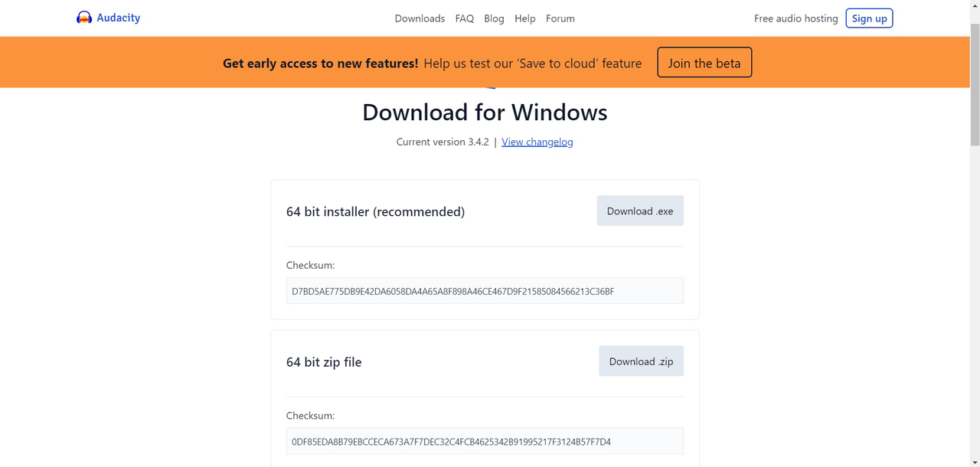Image resolution: width=980 pixels, height=467 pixels.
Task: Click the '64 bit installer (recommended)' label
Action: [375, 211]
